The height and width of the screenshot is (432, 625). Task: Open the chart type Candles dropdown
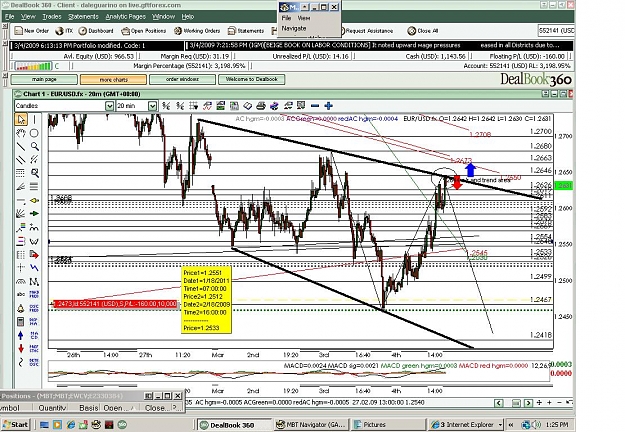[109, 106]
